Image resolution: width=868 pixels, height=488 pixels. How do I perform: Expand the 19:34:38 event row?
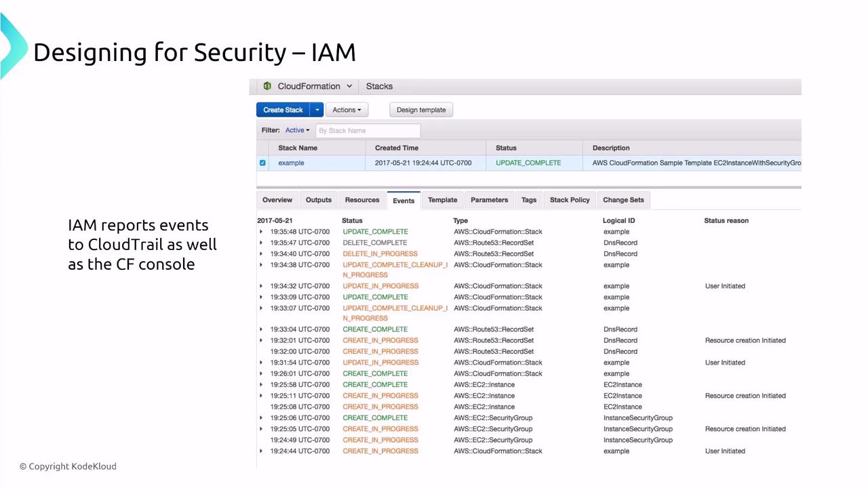pos(261,265)
